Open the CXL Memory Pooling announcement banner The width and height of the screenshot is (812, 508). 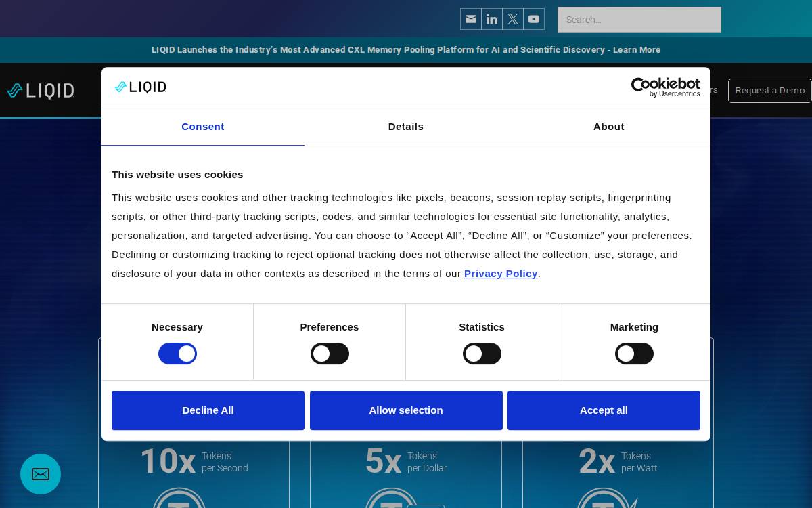[406, 50]
